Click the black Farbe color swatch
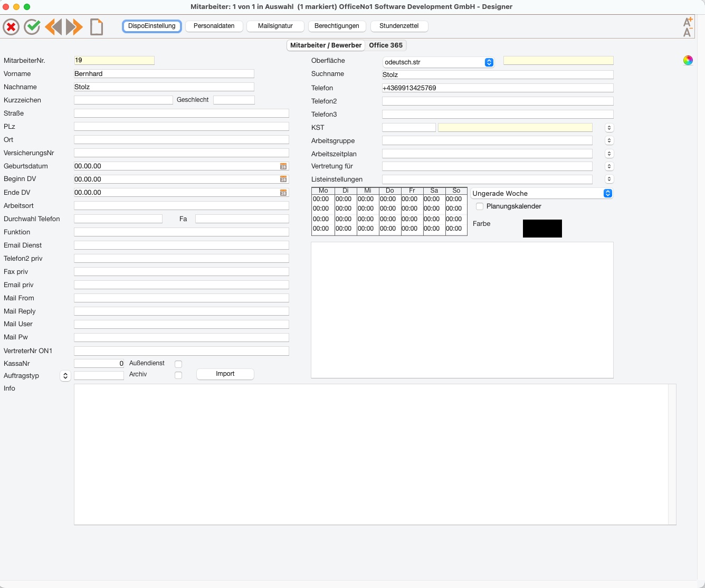The height and width of the screenshot is (588, 705). [x=542, y=229]
